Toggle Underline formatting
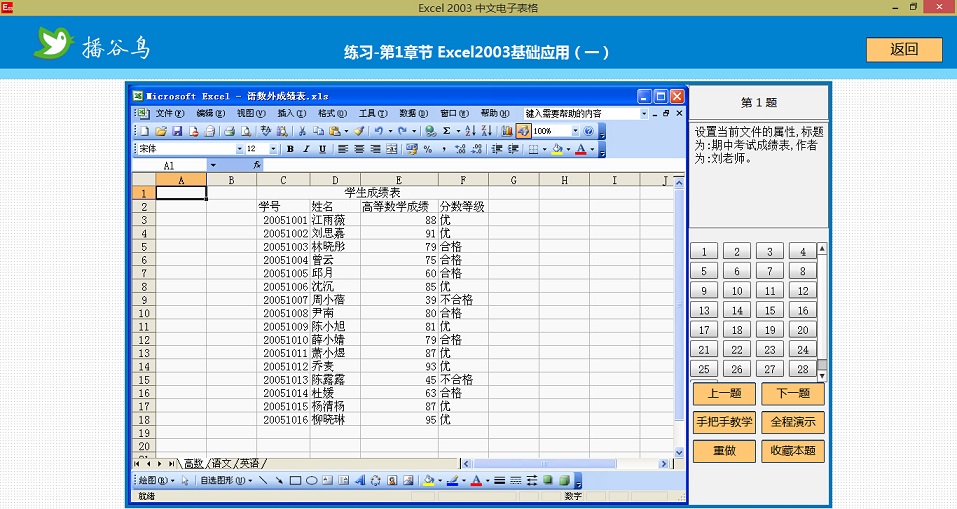Screen dimensions: 957x509 coord(322,149)
